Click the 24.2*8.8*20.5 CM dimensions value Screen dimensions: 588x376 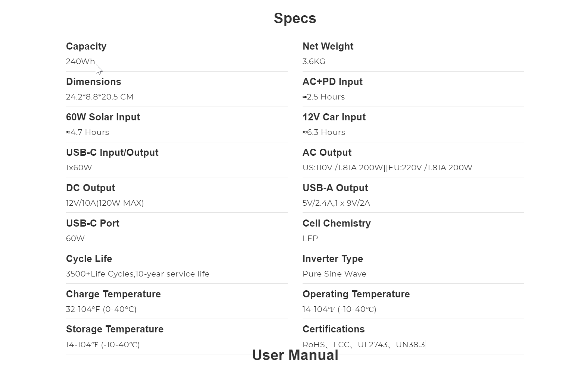[100, 97]
